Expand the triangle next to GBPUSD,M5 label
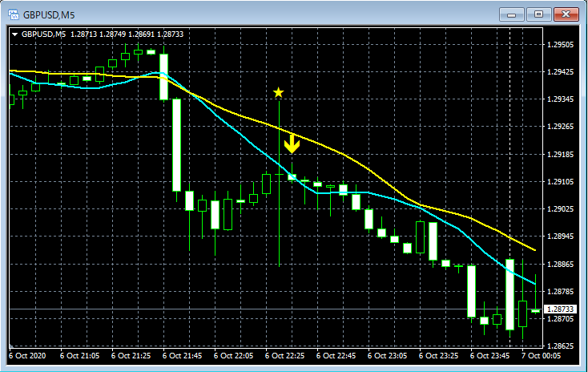The width and height of the screenshot is (588, 372). 15,34
